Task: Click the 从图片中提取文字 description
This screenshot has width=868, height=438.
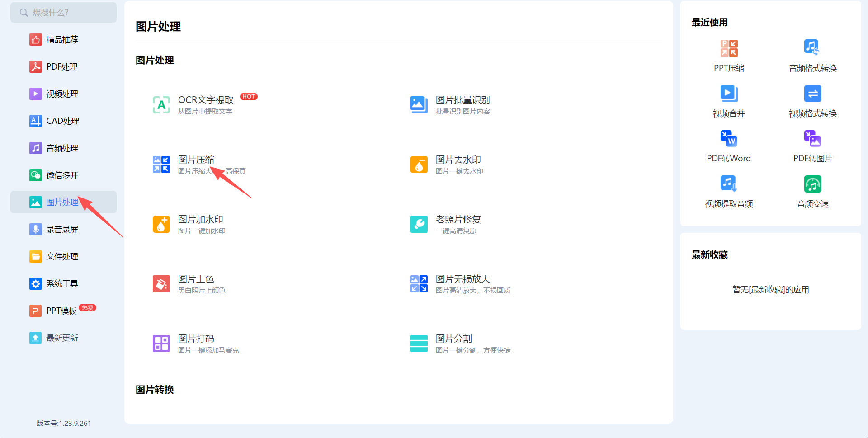Action: [x=205, y=112]
